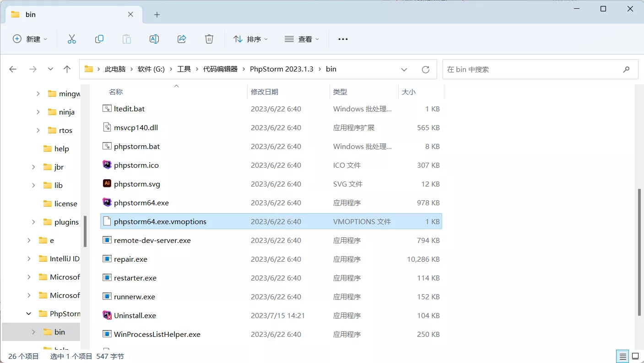Click the ltedit.bat file icon
Screen dimensions: 644x363
[x=107, y=109]
